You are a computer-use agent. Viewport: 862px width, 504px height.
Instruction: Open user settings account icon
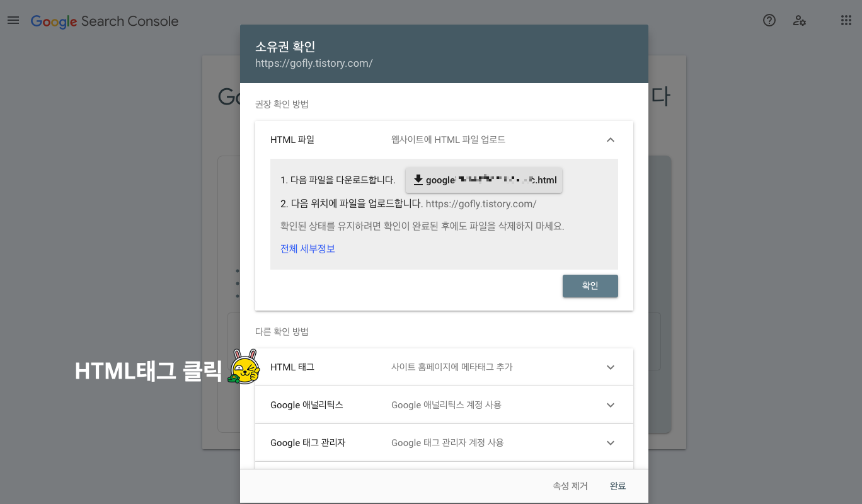tap(800, 20)
